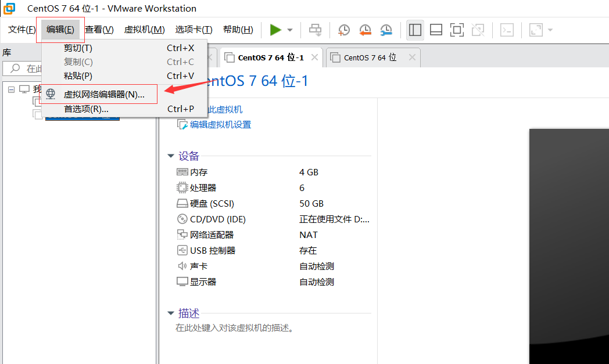Click the virtual machine screen preview

(569, 246)
